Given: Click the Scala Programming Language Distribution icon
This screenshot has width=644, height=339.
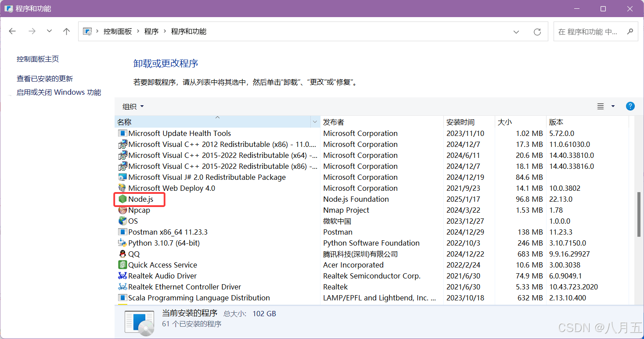Looking at the screenshot, I should click(122, 298).
